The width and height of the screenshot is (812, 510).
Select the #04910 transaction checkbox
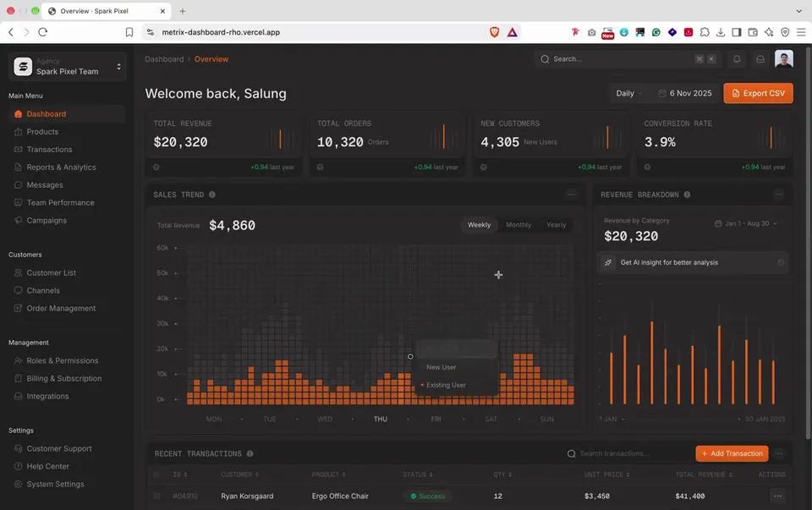coord(157,496)
